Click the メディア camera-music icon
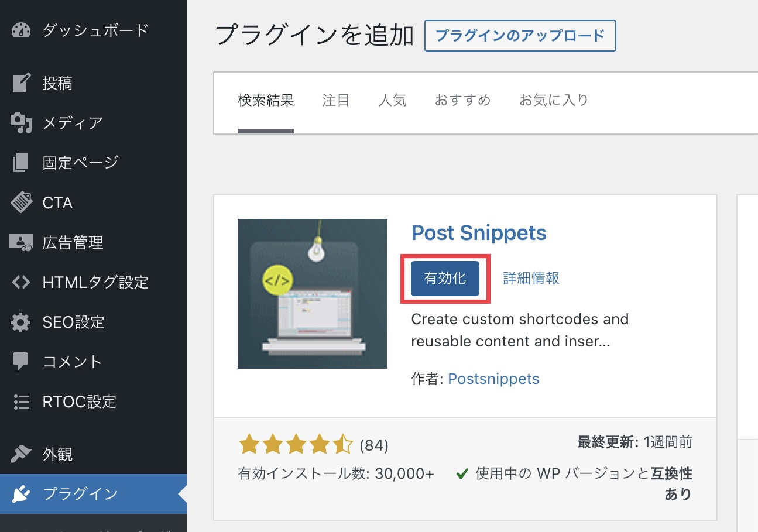 point(21,123)
